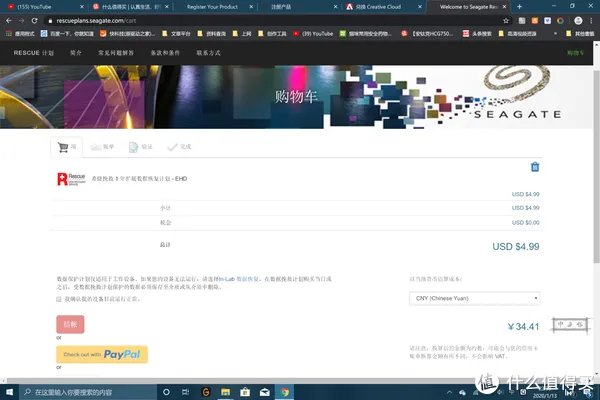This screenshot has width=600, height=400.
Task: Open the 上网 bookmark folder
Action: tap(242, 34)
